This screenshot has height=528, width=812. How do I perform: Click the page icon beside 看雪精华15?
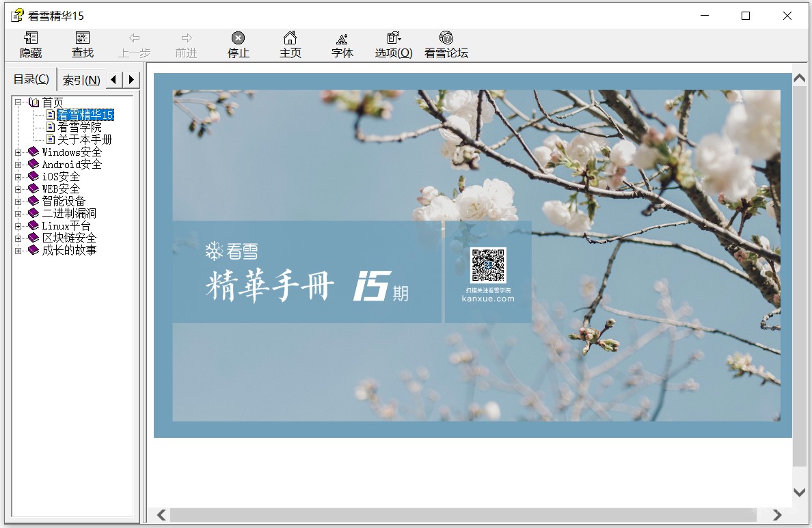pos(51,114)
